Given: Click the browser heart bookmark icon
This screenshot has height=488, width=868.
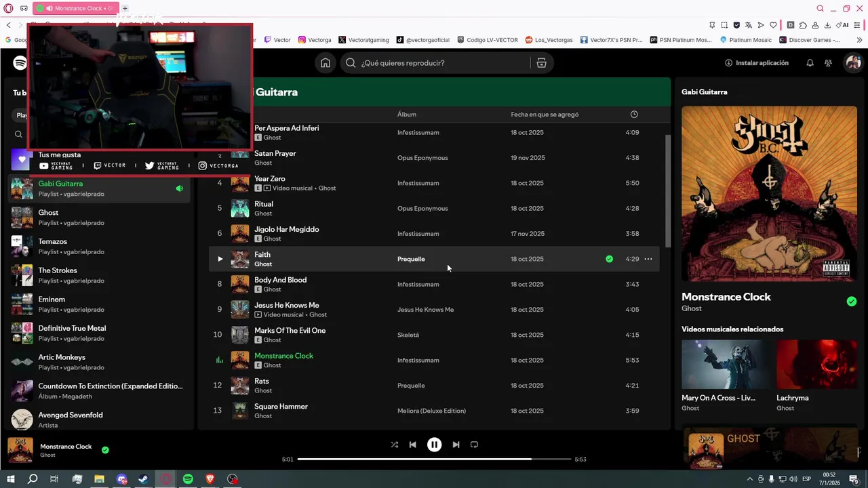Looking at the screenshot, I should (x=772, y=25).
